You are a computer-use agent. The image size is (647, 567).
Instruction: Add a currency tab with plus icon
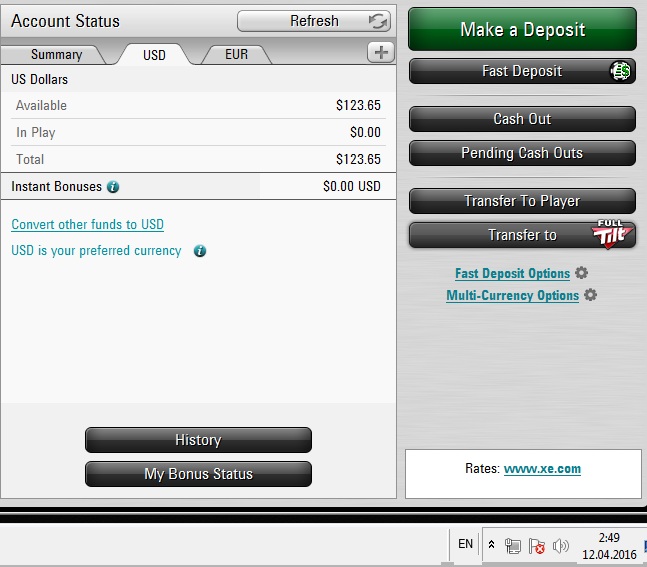381,52
